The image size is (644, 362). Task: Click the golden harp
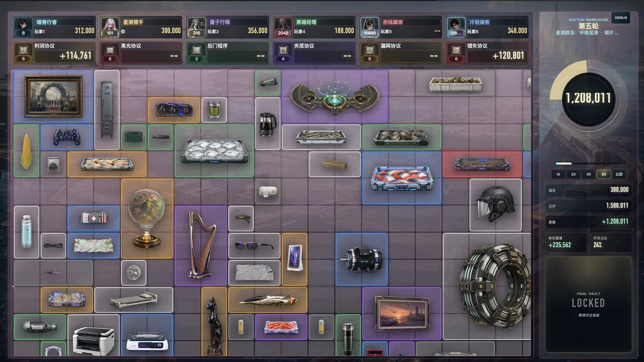[201, 246]
